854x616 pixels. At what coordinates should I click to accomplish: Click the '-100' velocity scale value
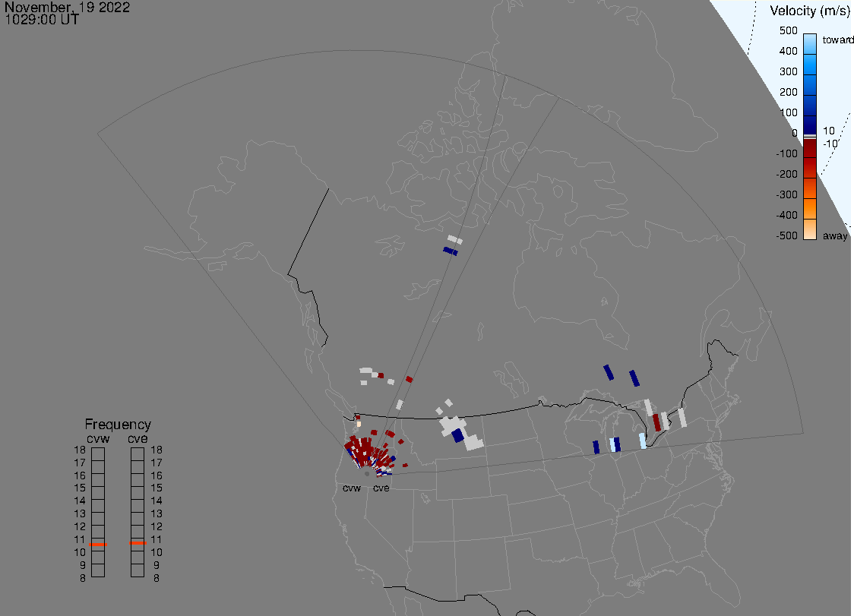point(786,153)
